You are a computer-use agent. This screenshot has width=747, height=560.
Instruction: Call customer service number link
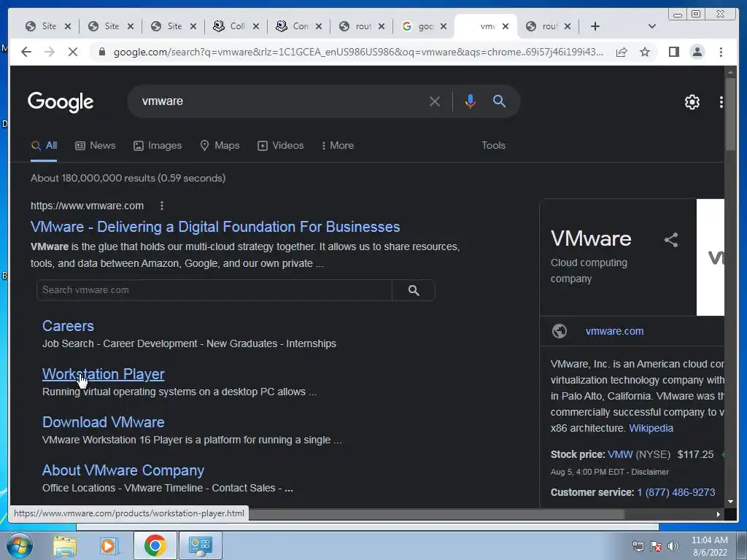(x=676, y=492)
